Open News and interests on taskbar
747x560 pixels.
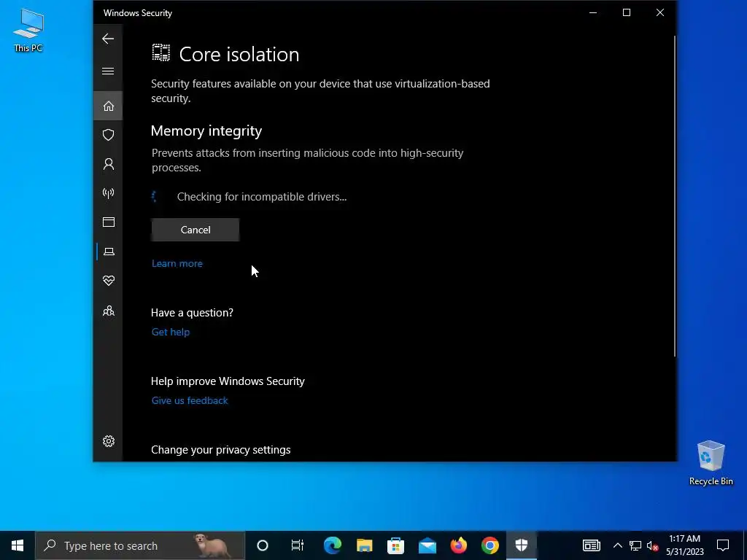pos(591,545)
